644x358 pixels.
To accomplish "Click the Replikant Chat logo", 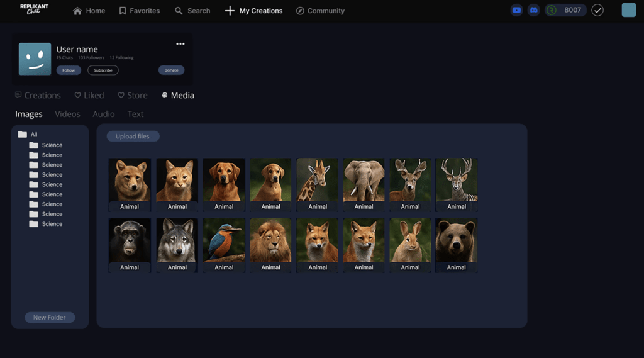I will coord(34,9).
